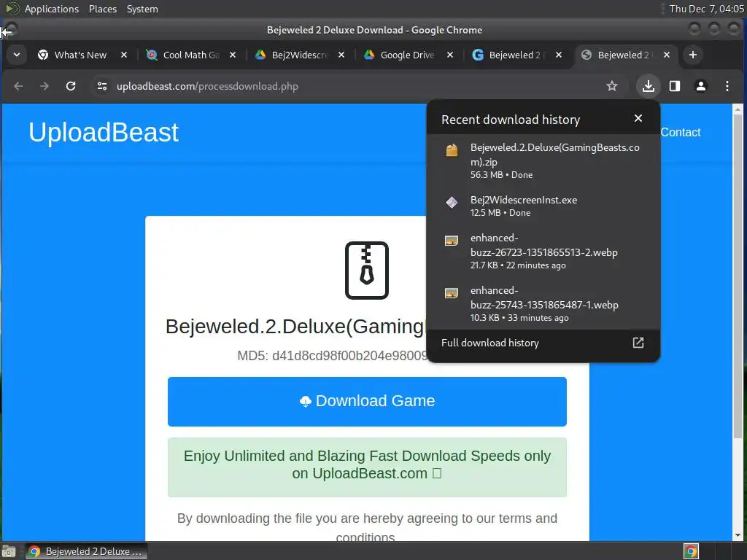Viewport: 747px width, 560px height.
Task: Click the image icon beside enhanced-buzz-25743
Action: 452,293
